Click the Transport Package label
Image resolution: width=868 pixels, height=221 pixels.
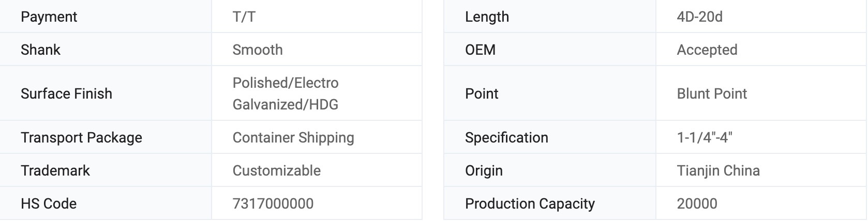81,138
